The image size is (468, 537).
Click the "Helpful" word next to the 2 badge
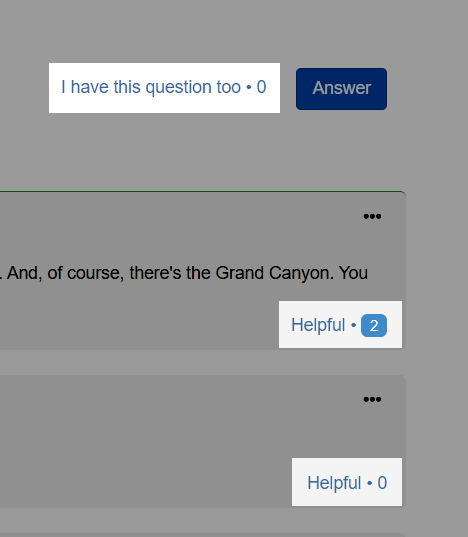pyautogui.click(x=318, y=325)
